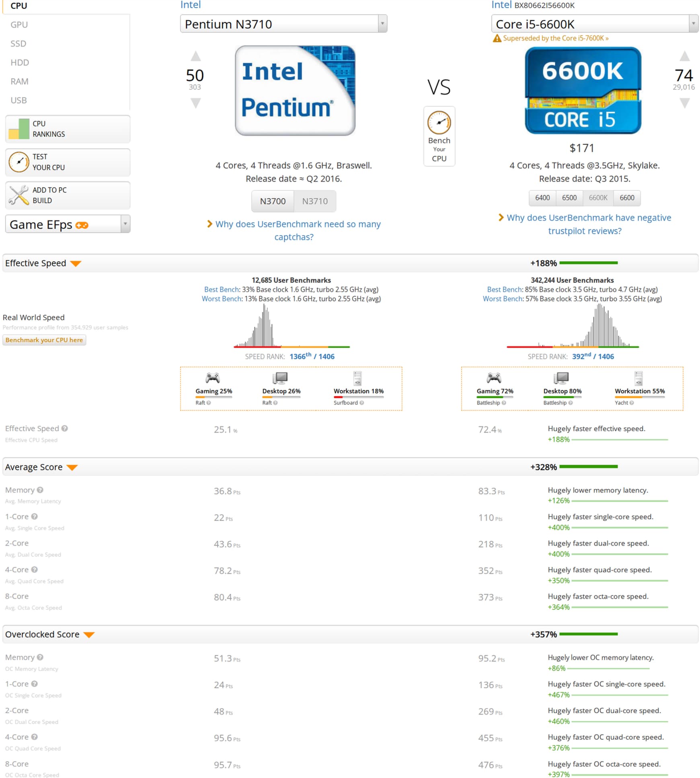Screen dimensions: 700x778
Task: Click the help icon next to Surfboard label
Action: [x=362, y=403]
